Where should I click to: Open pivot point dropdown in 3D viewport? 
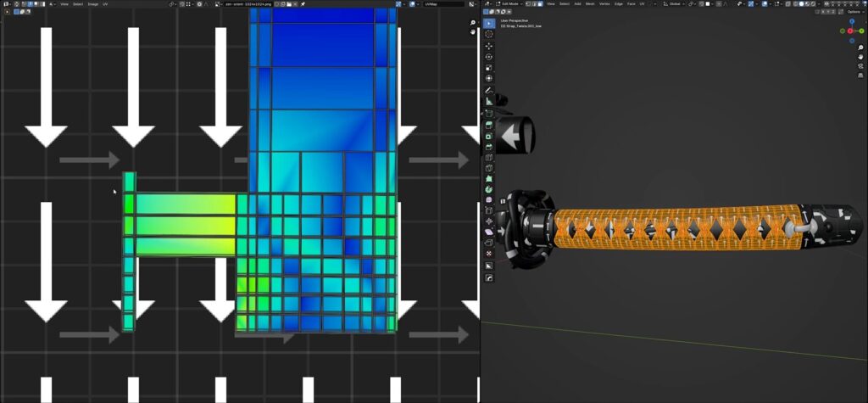coord(692,4)
